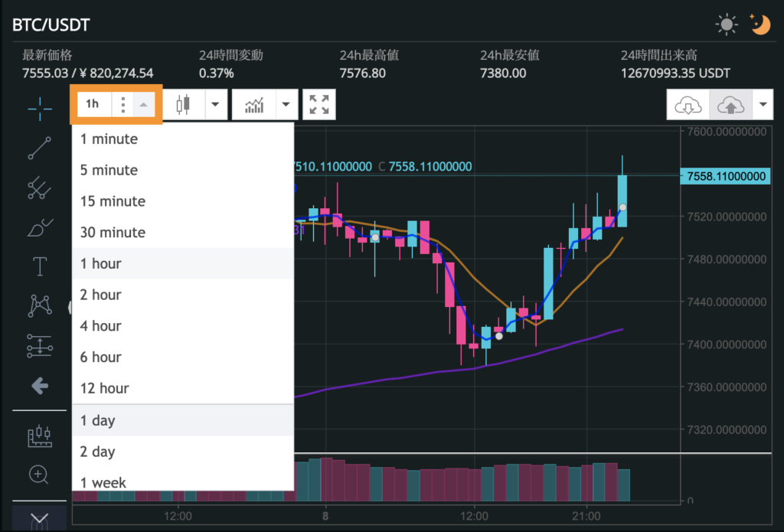
Task: Open indicators dropdown arrow
Action: click(x=286, y=105)
